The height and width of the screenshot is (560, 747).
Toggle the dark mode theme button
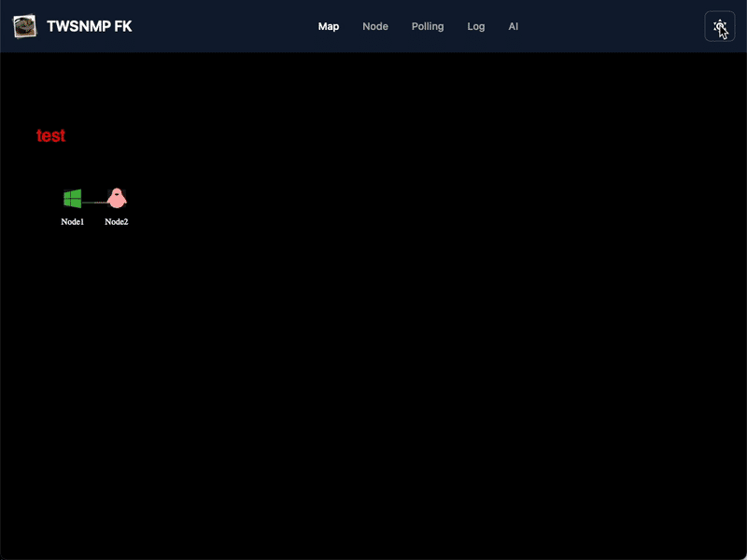point(720,26)
